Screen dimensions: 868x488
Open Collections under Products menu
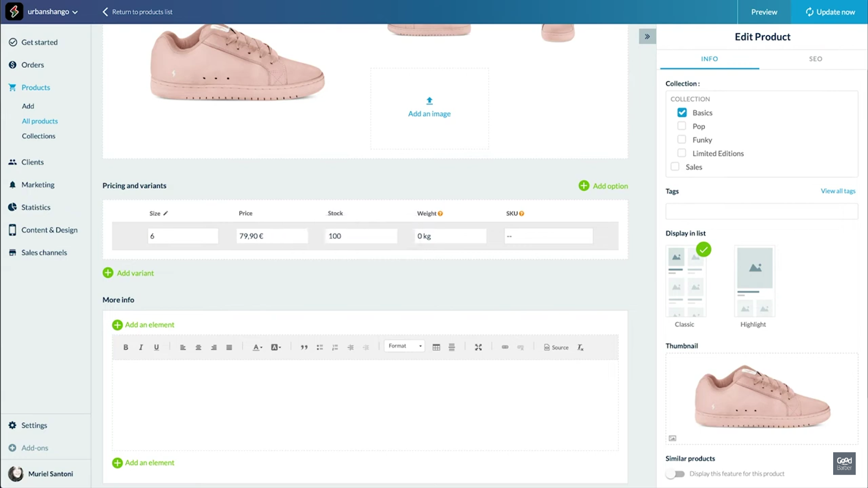coord(38,136)
